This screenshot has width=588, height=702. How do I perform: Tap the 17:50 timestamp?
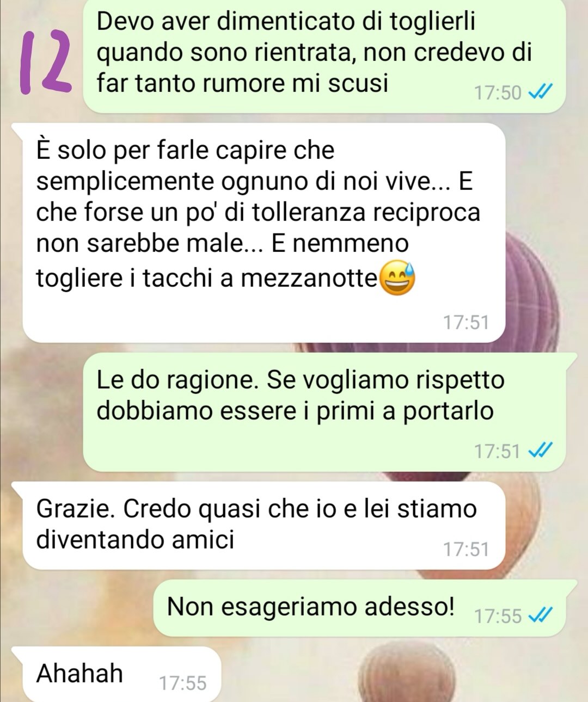coord(498,93)
